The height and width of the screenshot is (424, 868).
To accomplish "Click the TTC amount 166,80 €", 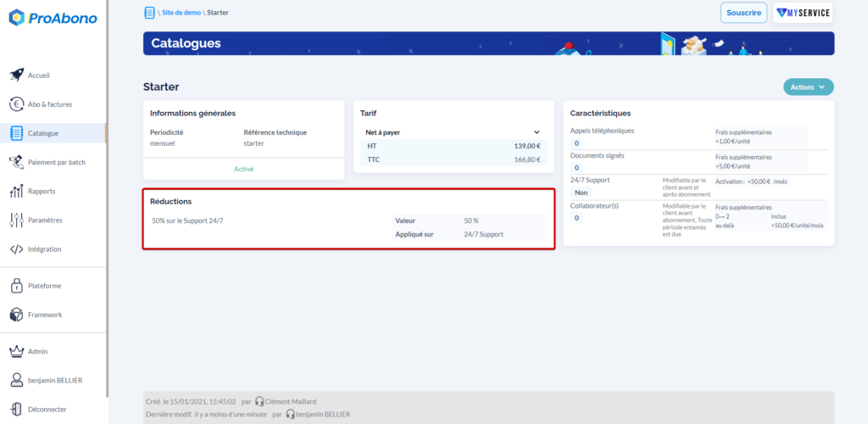I will coord(527,159).
